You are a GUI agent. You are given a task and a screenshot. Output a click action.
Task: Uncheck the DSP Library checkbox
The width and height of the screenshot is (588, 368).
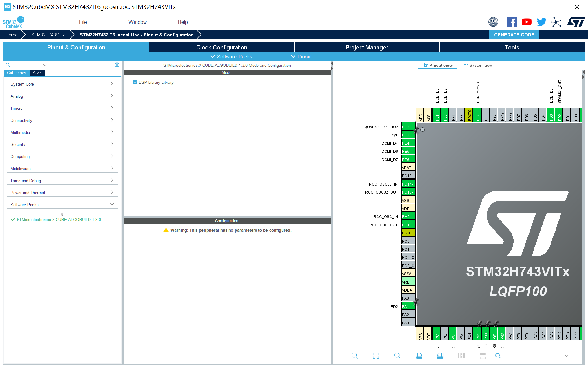point(135,82)
